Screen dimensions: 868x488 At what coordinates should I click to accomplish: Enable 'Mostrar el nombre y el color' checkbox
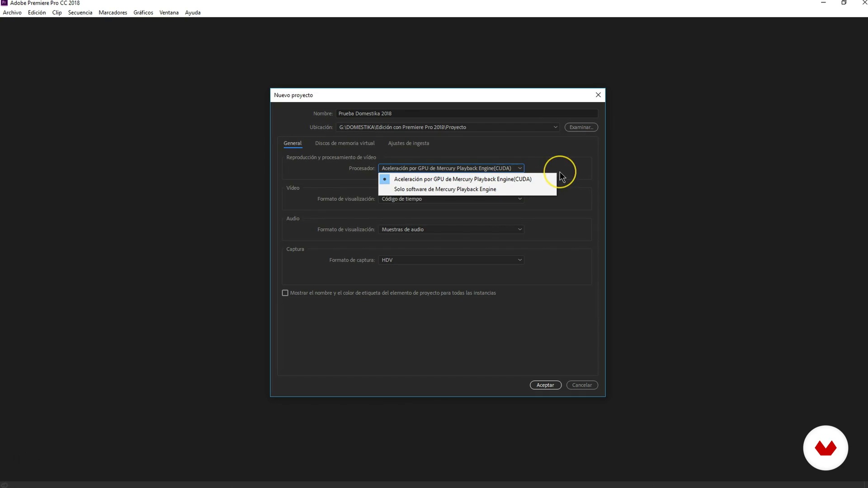[x=285, y=293]
